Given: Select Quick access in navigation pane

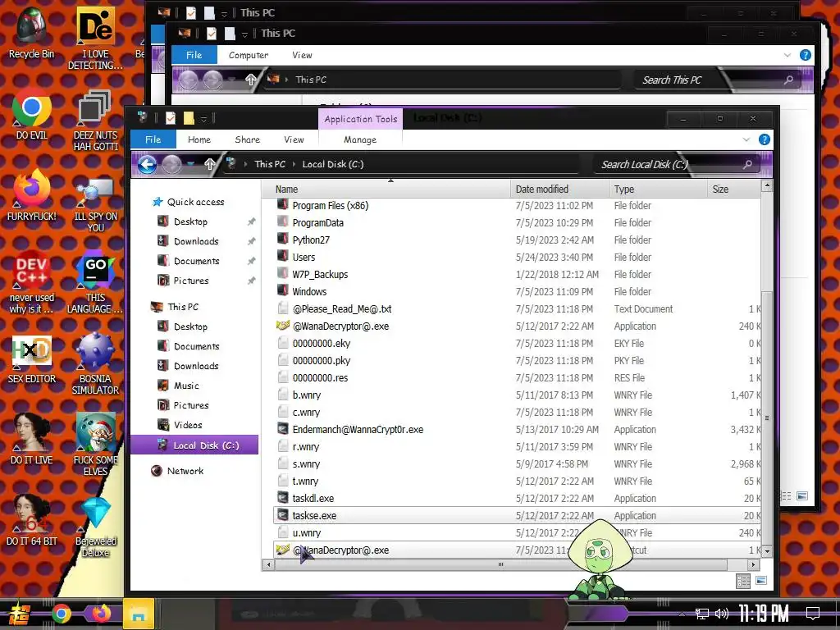Looking at the screenshot, I should 195,202.
